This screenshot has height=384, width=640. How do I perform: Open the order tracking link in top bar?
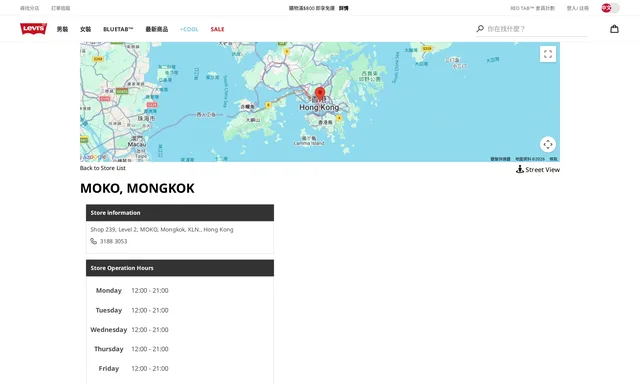point(60,8)
